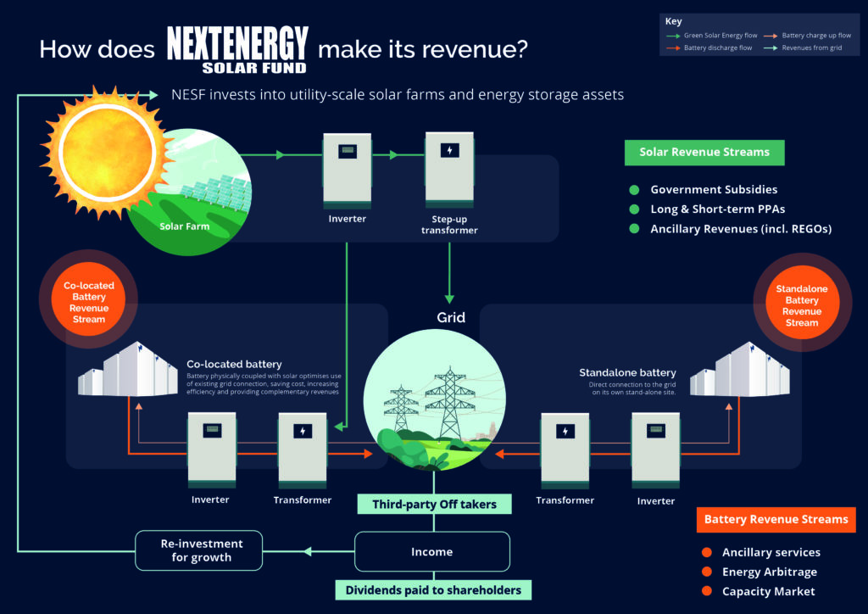Open the Battery Revenue Streams tab
Screen dimensions: 868x614
[776, 520]
